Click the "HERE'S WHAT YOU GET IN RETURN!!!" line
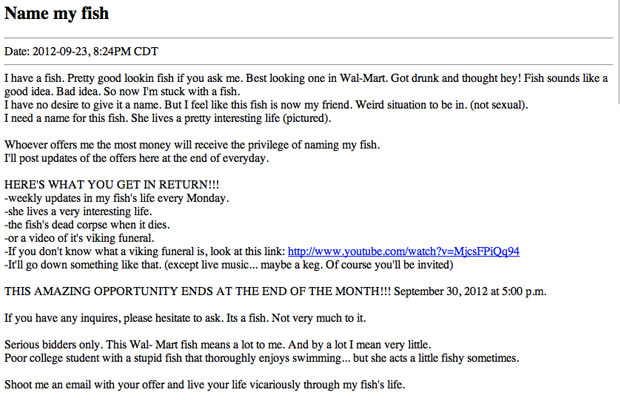 pyautogui.click(x=112, y=185)
